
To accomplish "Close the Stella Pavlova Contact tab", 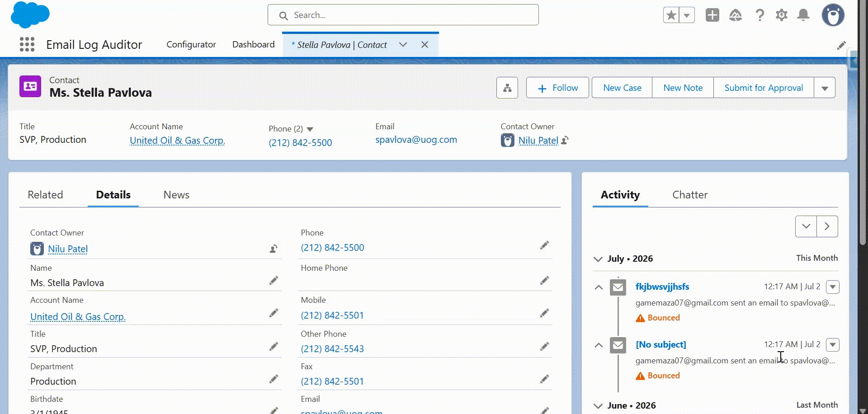I will (x=425, y=44).
